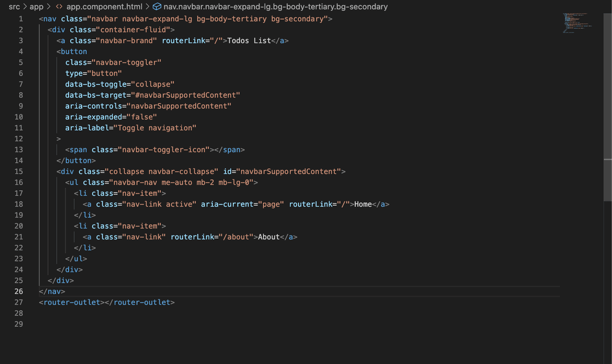This screenshot has height=364, width=612.
Task: Click the "/about" routerLink value
Action: click(236, 237)
